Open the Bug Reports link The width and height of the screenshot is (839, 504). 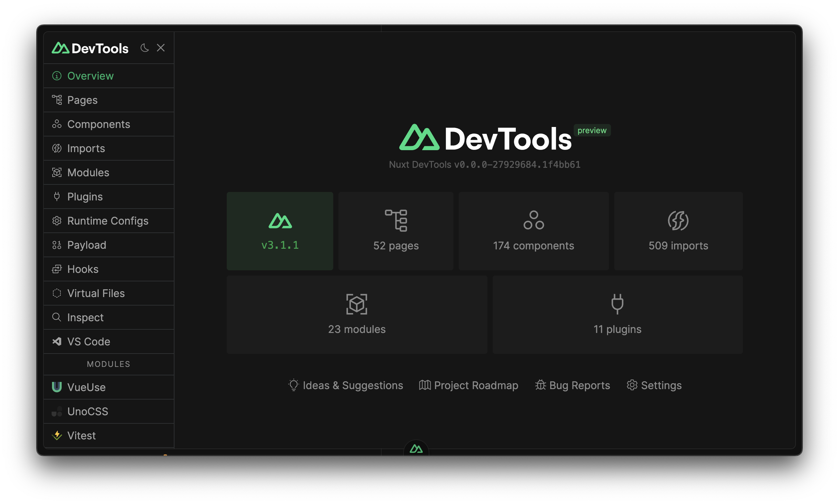tap(572, 385)
